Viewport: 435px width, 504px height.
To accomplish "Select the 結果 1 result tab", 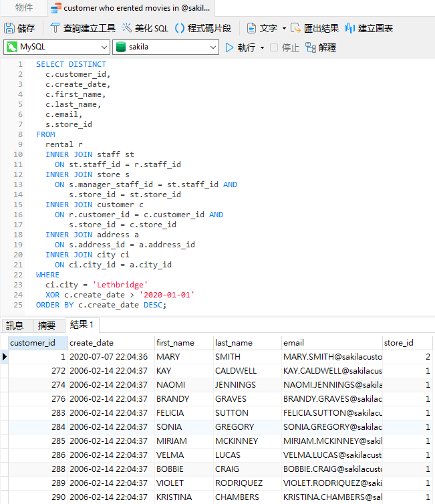I will [x=82, y=326].
